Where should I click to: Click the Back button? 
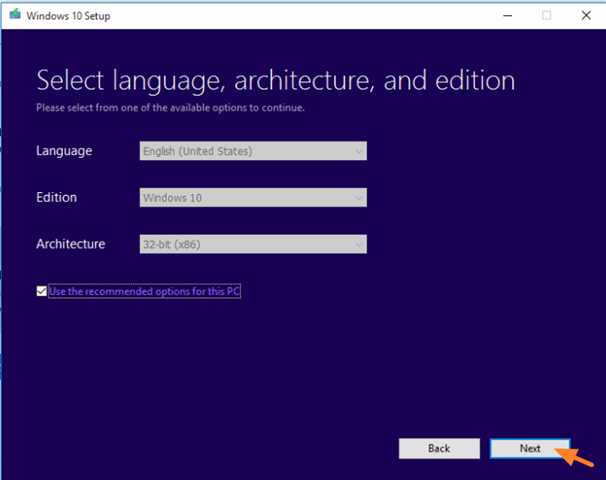[x=439, y=448]
